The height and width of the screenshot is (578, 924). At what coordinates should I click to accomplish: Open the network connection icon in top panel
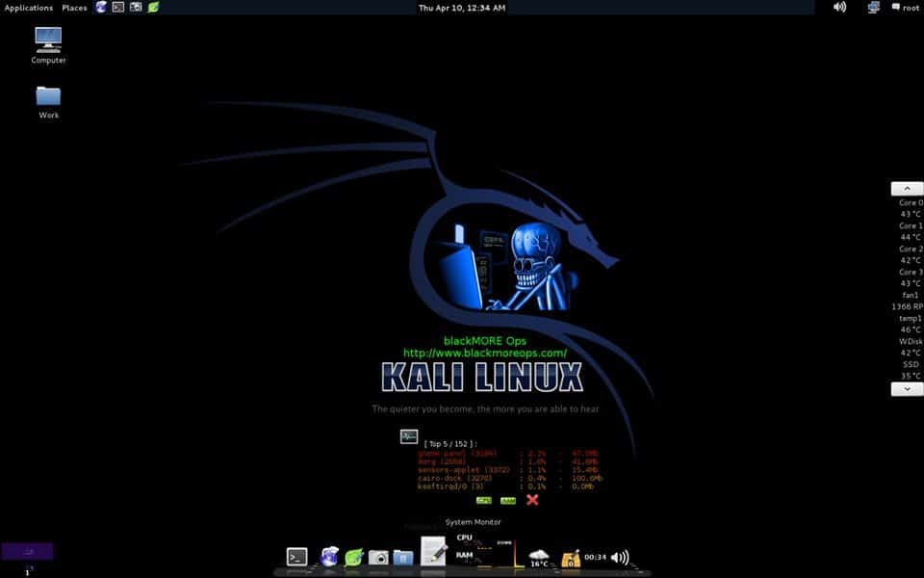[x=873, y=7]
